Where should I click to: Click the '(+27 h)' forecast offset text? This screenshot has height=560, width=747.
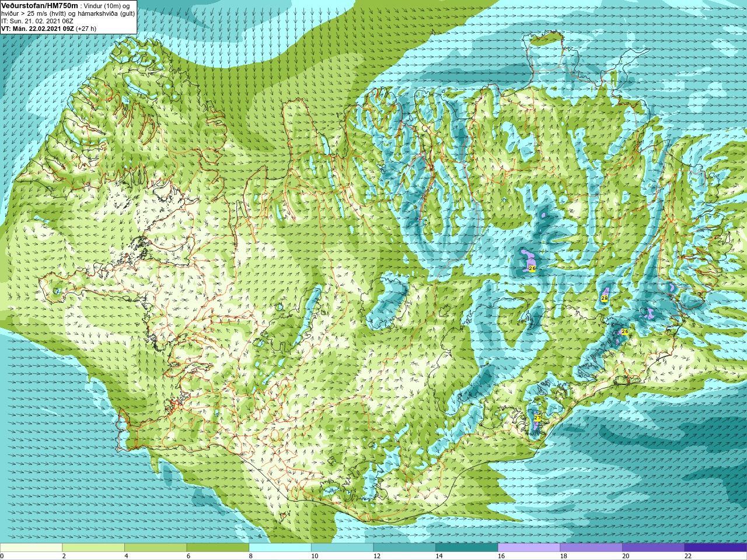(x=86, y=29)
